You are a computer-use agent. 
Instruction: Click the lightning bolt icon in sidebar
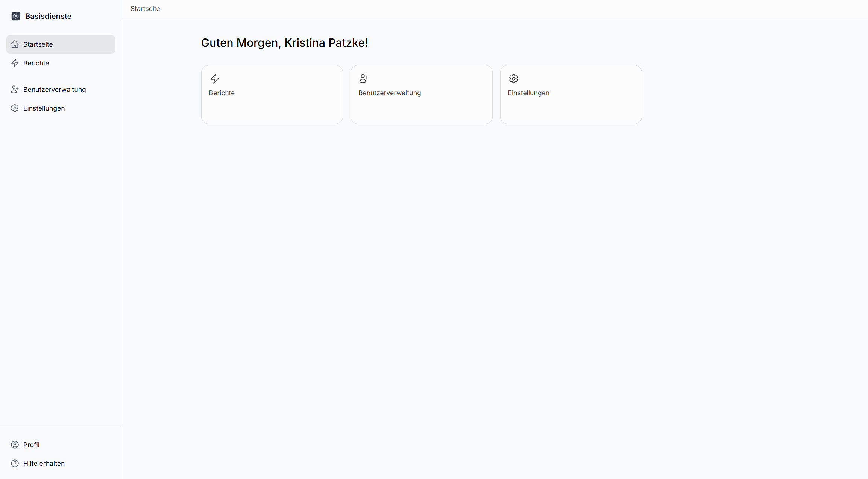(x=15, y=63)
